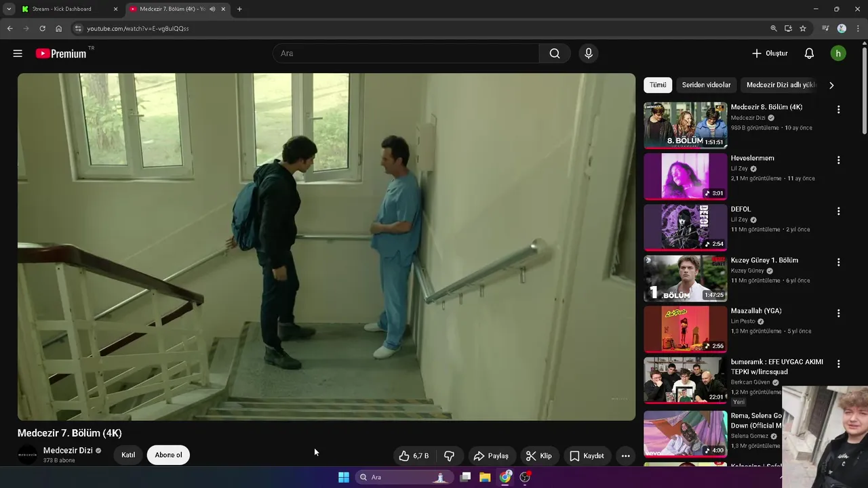The width and height of the screenshot is (868, 488).
Task: Open Chrome three-dot menu
Action: click(858, 28)
